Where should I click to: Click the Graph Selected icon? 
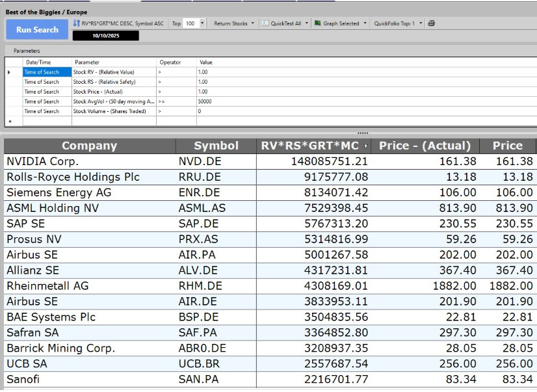tap(317, 23)
